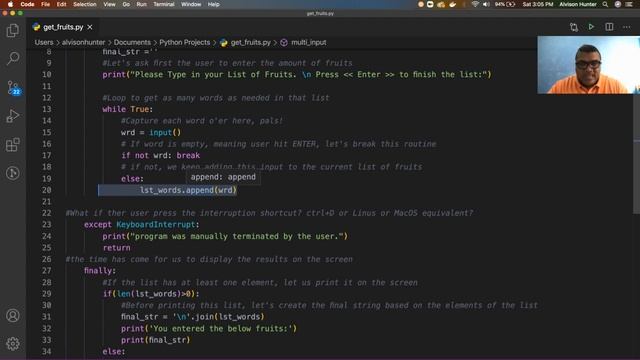Image resolution: width=640 pixels, height=360 pixels.
Task: Open the Help menu
Action: click(213, 4)
